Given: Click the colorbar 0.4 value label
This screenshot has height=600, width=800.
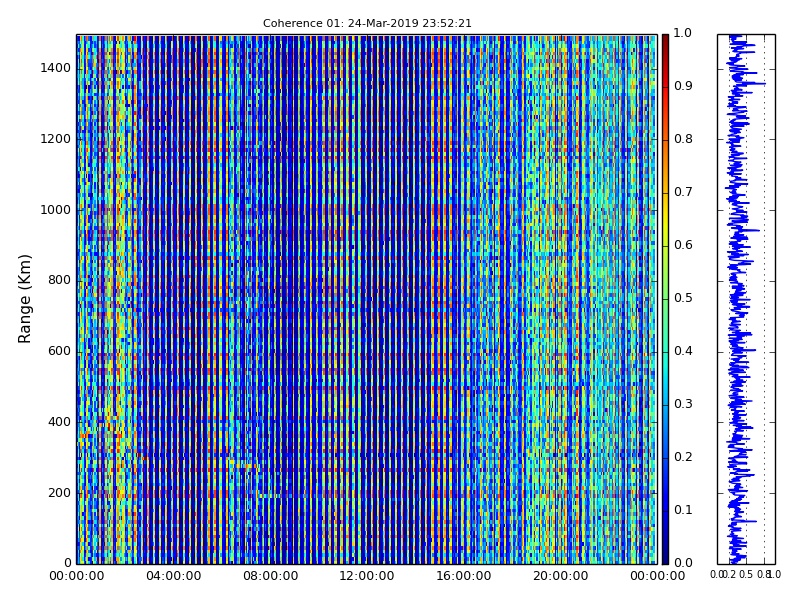Looking at the screenshot, I should point(683,351).
